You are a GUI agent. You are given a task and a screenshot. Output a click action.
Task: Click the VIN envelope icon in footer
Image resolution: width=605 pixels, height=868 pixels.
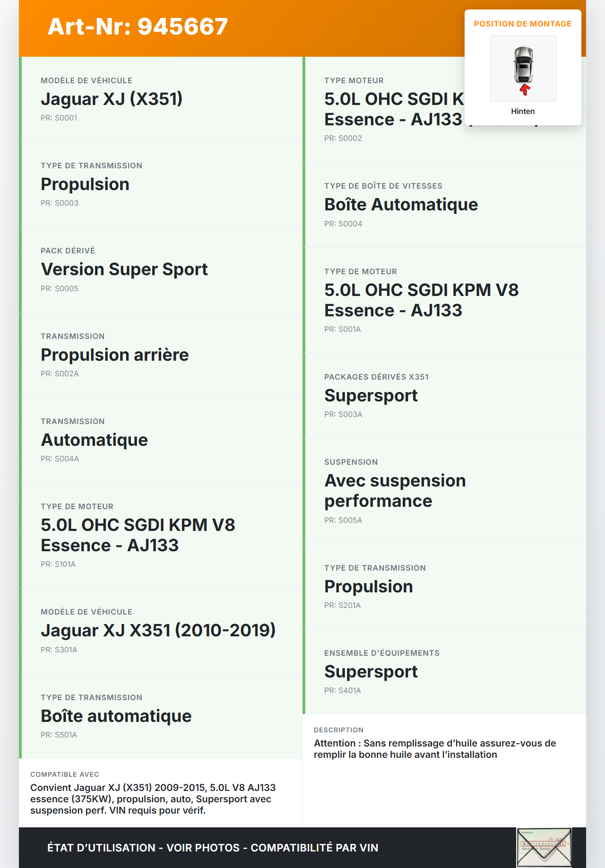[x=544, y=847]
